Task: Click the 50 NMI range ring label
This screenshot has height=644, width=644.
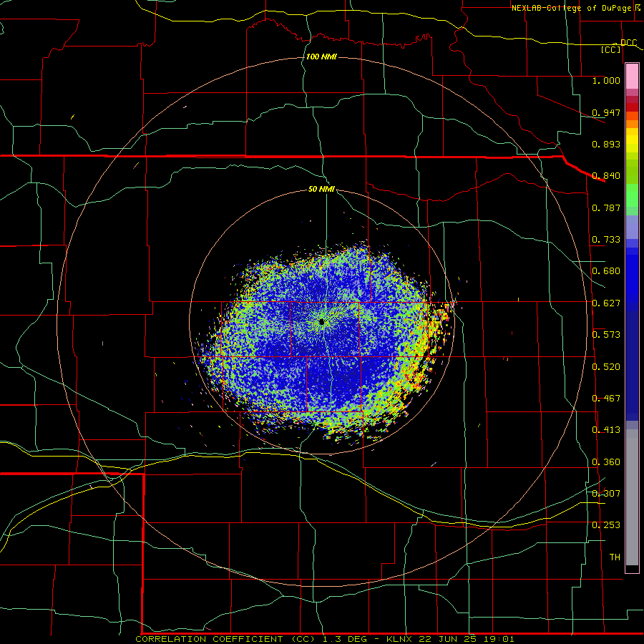Action: (321, 190)
